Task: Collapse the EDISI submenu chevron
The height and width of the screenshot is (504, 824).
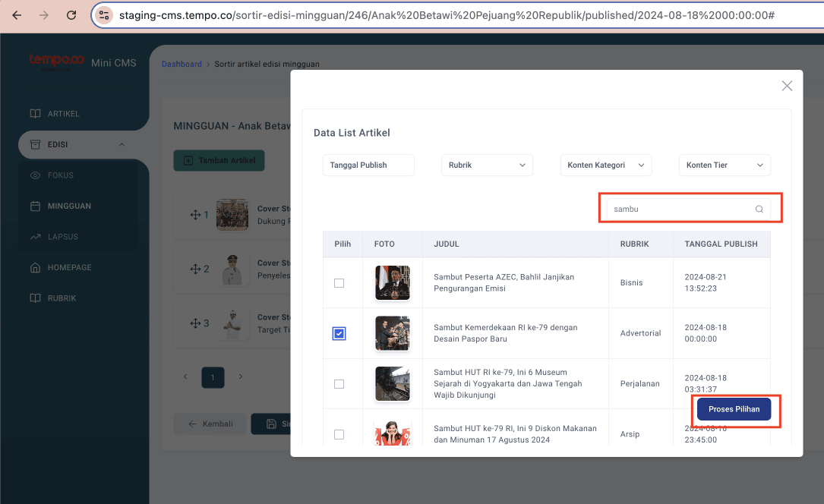Action: point(122,144)
